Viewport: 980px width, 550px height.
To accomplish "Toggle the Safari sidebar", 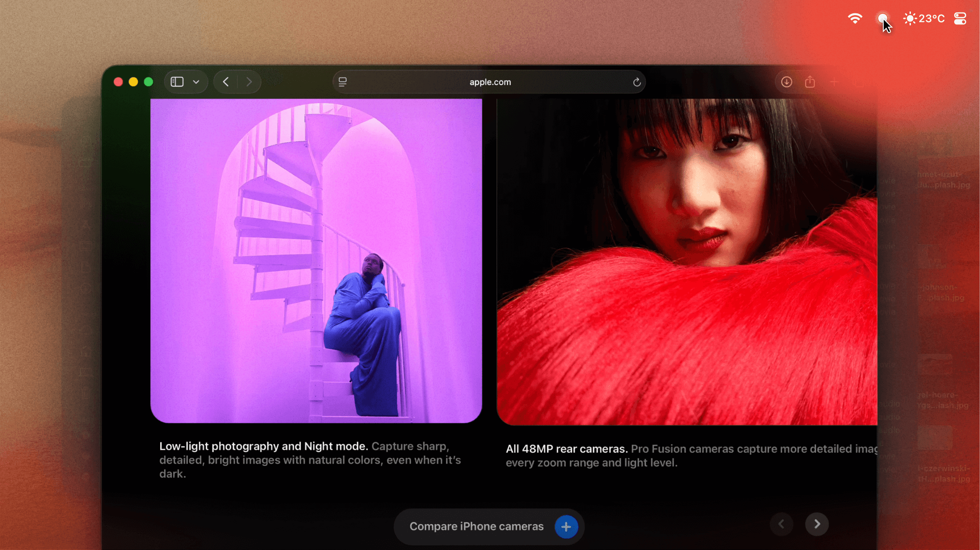I will pyautogui.click(x=177, y=82).
